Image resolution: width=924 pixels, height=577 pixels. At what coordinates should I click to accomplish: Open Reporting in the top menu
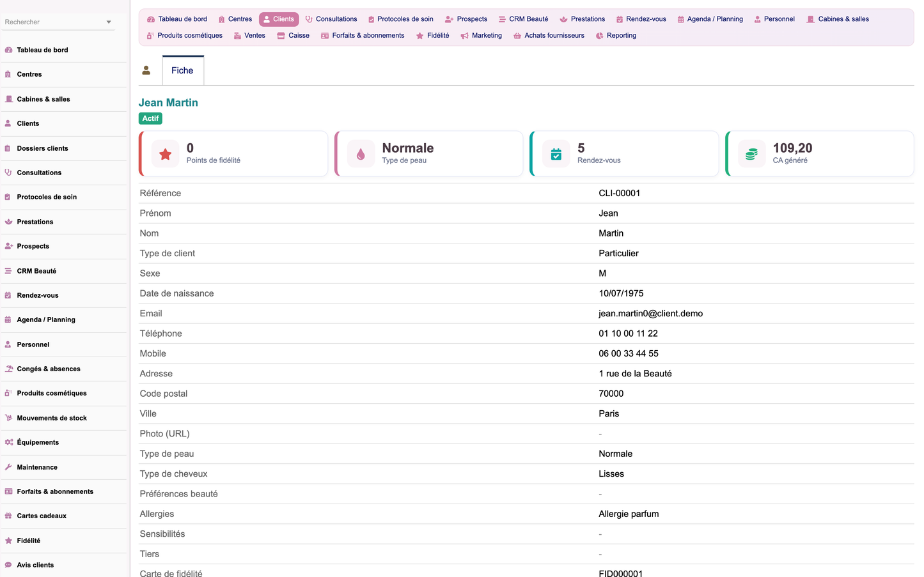pyautogui.click(x=616, y=36)
